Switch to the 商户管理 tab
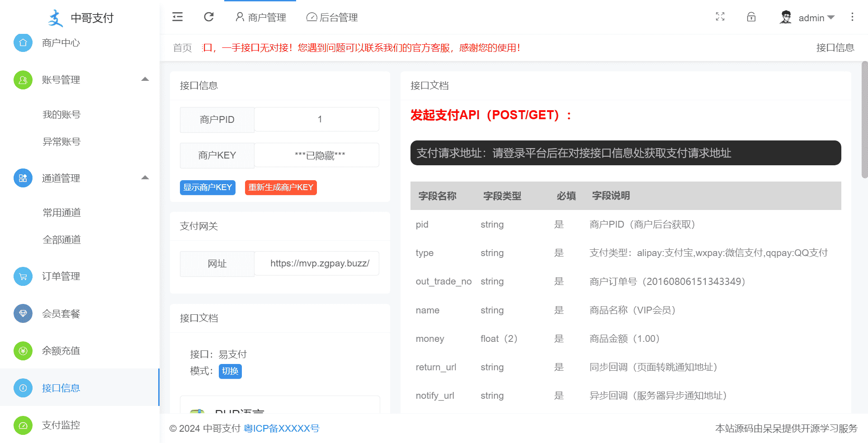 point(260,18)
